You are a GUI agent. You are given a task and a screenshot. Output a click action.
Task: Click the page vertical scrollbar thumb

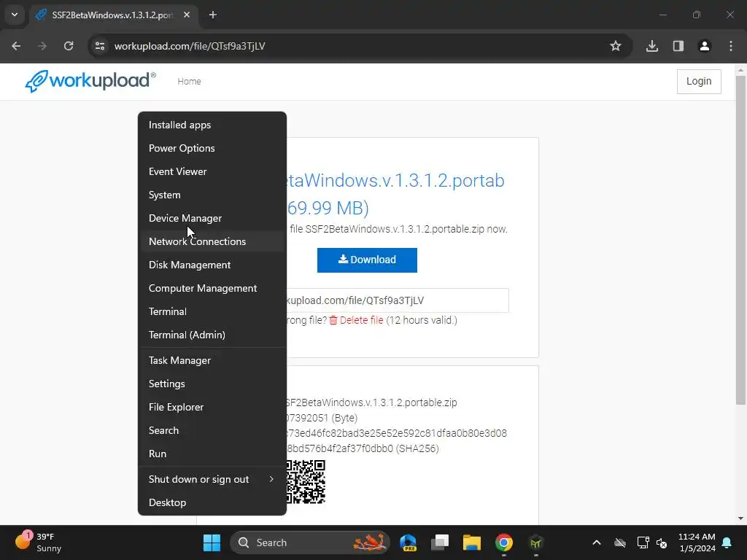pos(741,241)
